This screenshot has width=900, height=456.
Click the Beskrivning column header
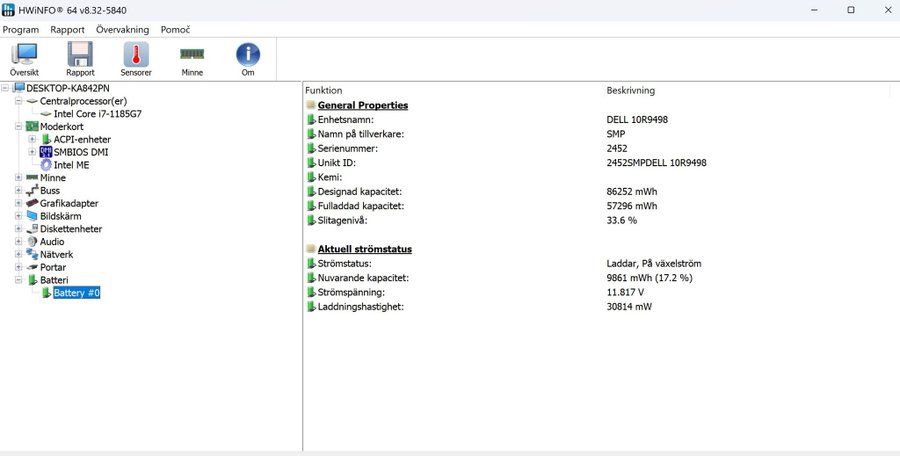coord(630,90)
